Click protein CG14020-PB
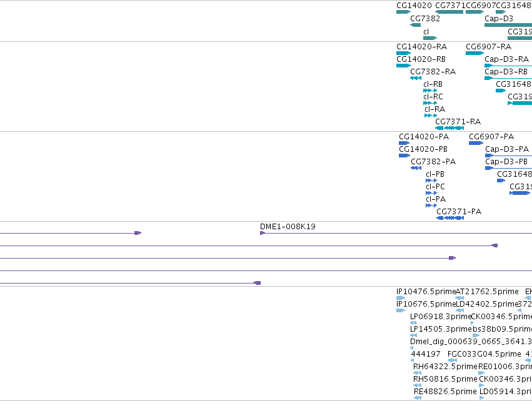 [404, 156]
